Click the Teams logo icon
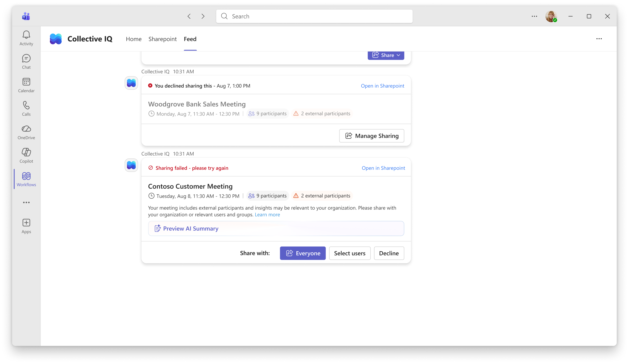Screen dimensions: 629x364 coord(26,16)
